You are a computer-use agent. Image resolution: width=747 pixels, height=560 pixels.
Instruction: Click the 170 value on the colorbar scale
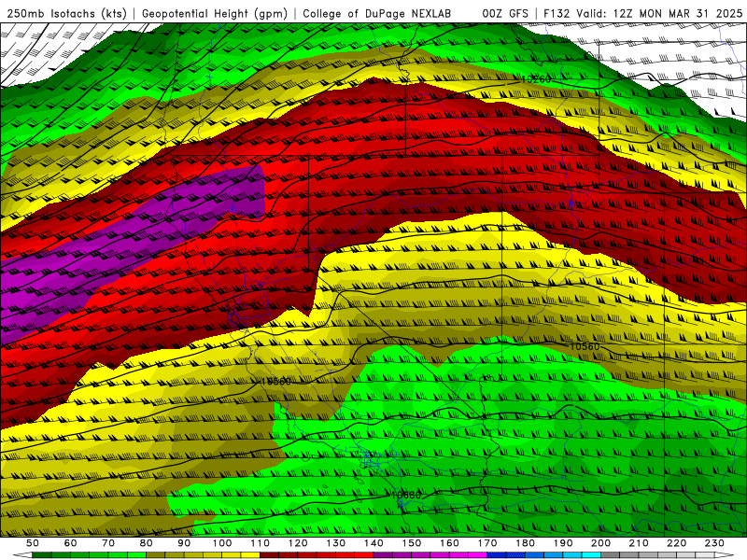(x=486, y=543)
